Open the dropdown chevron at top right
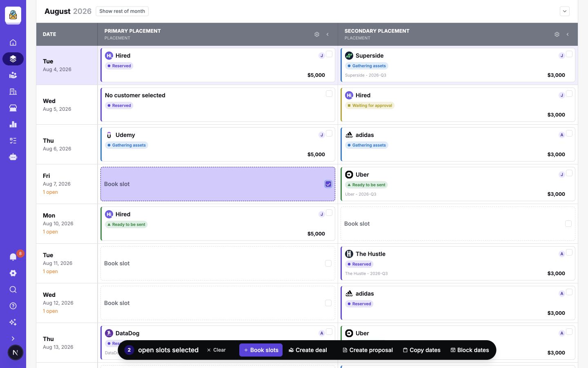588x368 pixels. [565, 11]
